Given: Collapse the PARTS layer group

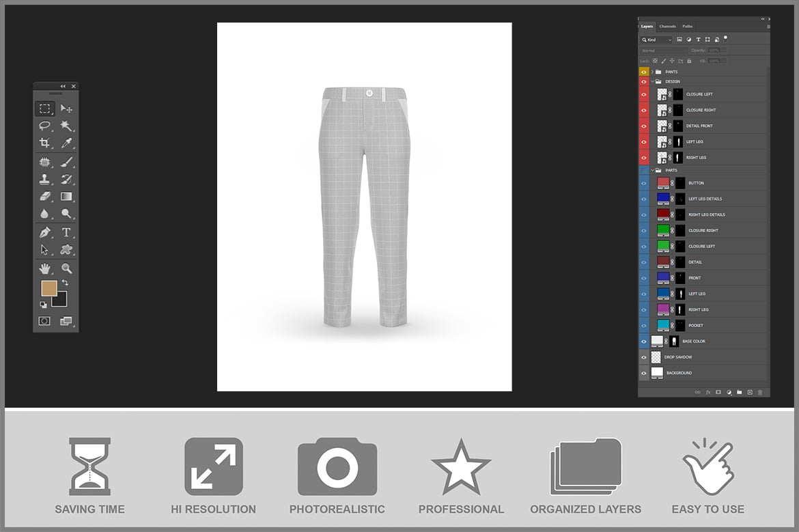Looking at the screenshot, I should pos(652,170).
